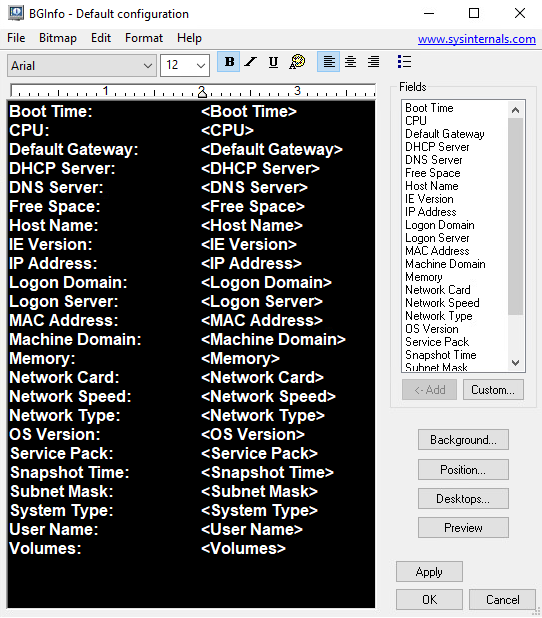This screenshot has height=618, width=542.
Task: Open the Bitmap menu
Action: pos(58,38)
